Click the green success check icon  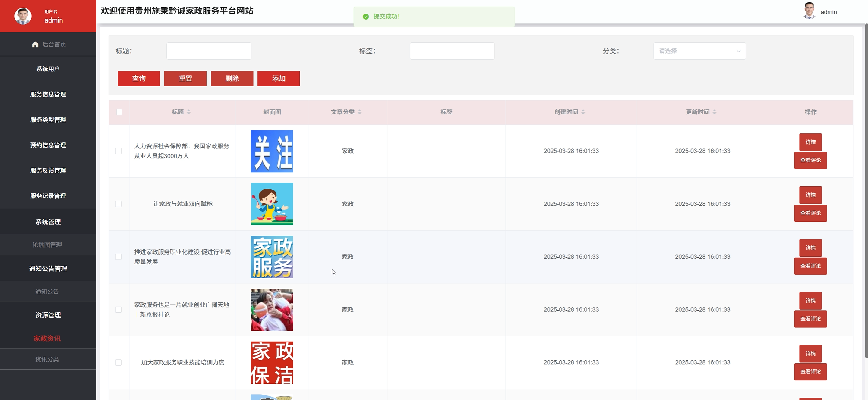[366, 17]
